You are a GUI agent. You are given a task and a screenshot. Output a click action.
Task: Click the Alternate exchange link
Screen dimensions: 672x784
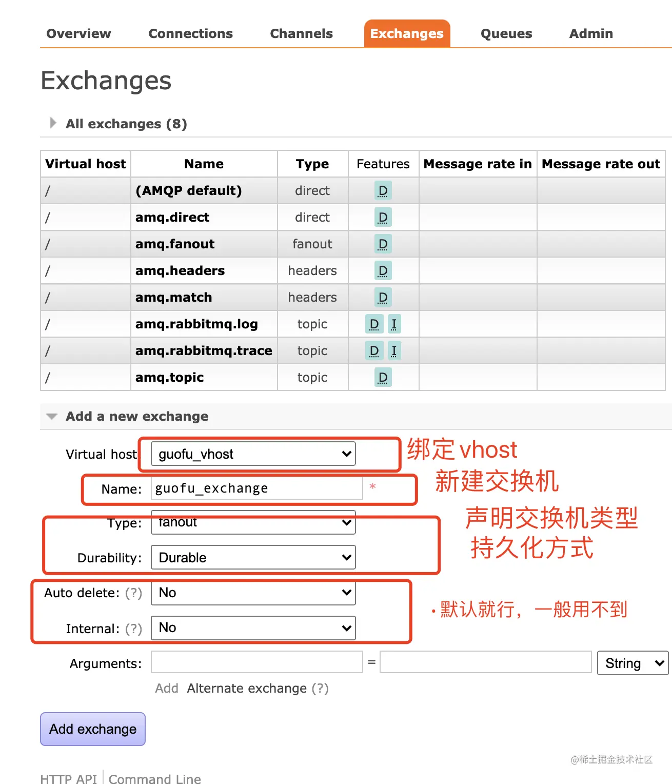[x=247, y=688]
